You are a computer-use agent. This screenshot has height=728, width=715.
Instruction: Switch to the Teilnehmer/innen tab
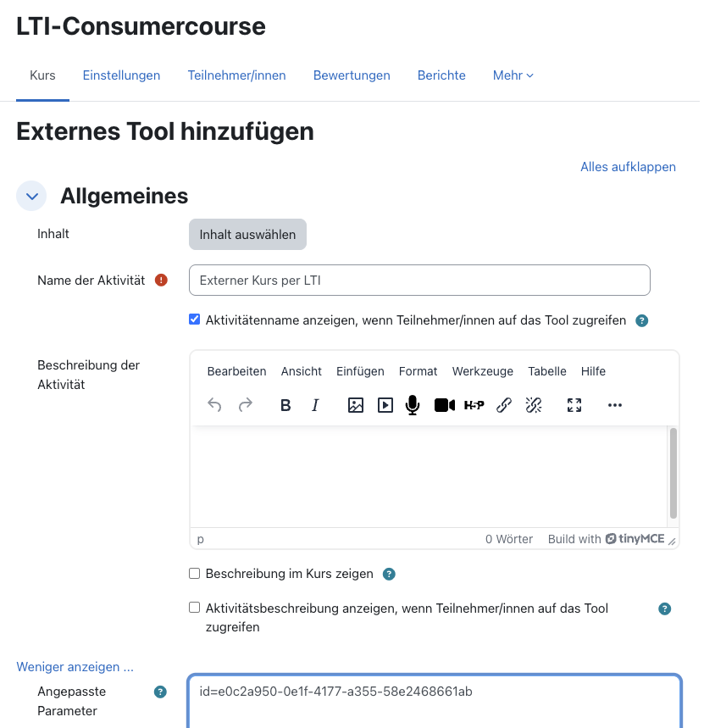pyautogui.click(x=236, y=75)
